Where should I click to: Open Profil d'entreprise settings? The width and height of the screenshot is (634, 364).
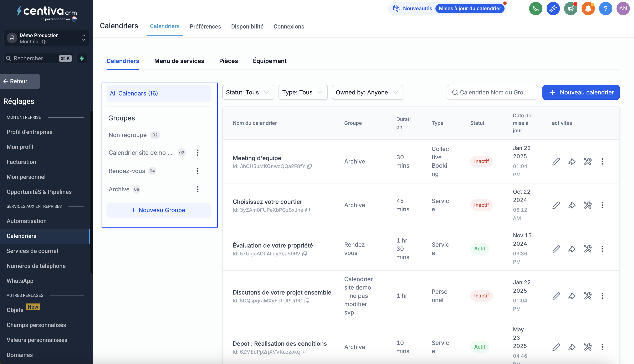click(x=30, y=132)
